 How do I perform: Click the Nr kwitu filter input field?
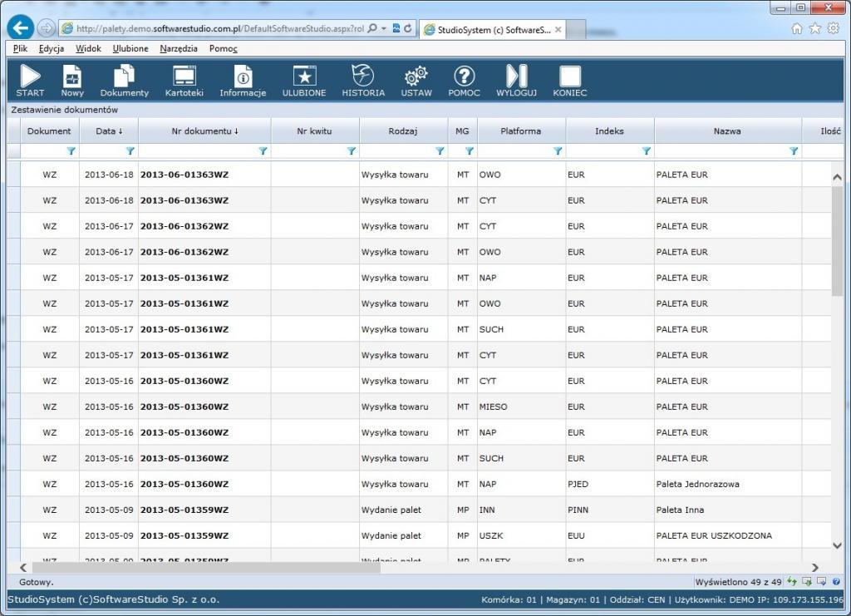[308, 151]
